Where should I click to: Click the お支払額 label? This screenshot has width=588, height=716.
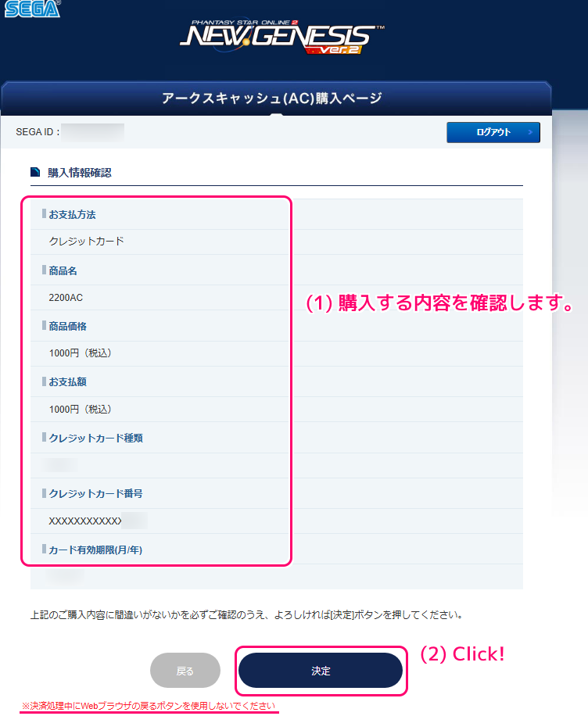coord(67,381)
